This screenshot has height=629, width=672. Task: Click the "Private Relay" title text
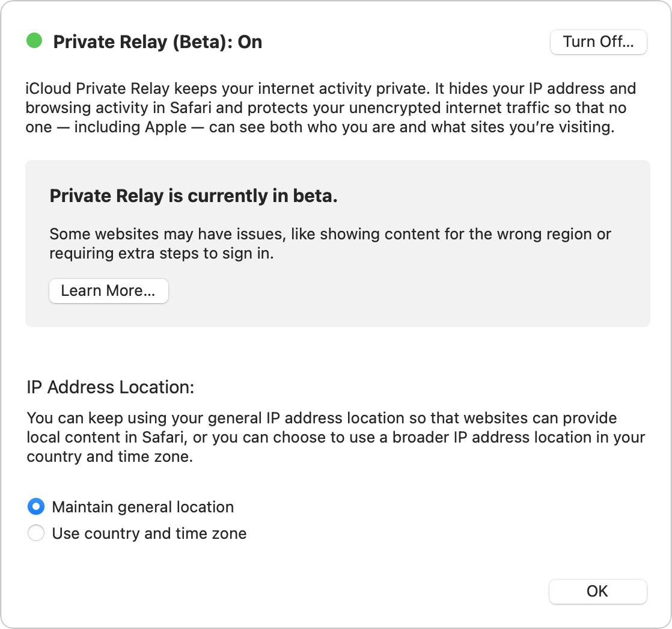[x=102, y=42]
